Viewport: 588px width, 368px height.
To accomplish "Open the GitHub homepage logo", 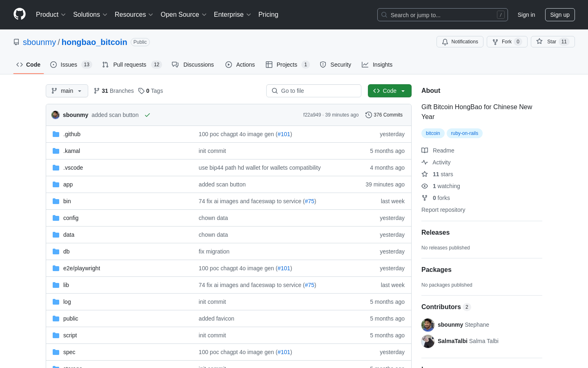I will [x=20, y=14].
